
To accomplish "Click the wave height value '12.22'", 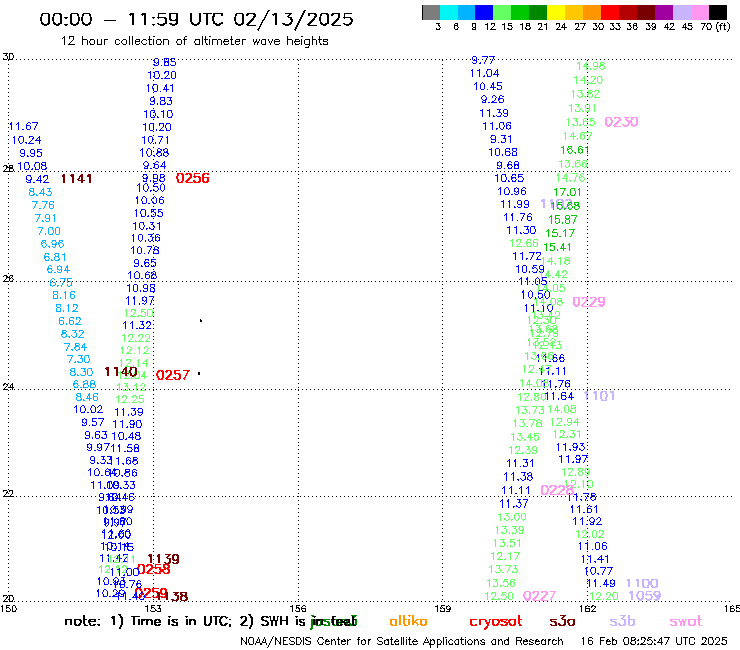I will coord(136,338).
